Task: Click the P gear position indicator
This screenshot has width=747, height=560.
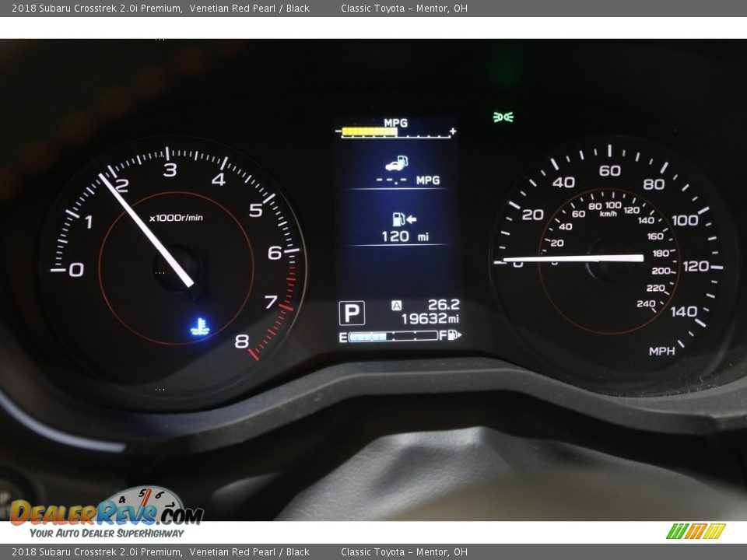Action: click(352, 313)
